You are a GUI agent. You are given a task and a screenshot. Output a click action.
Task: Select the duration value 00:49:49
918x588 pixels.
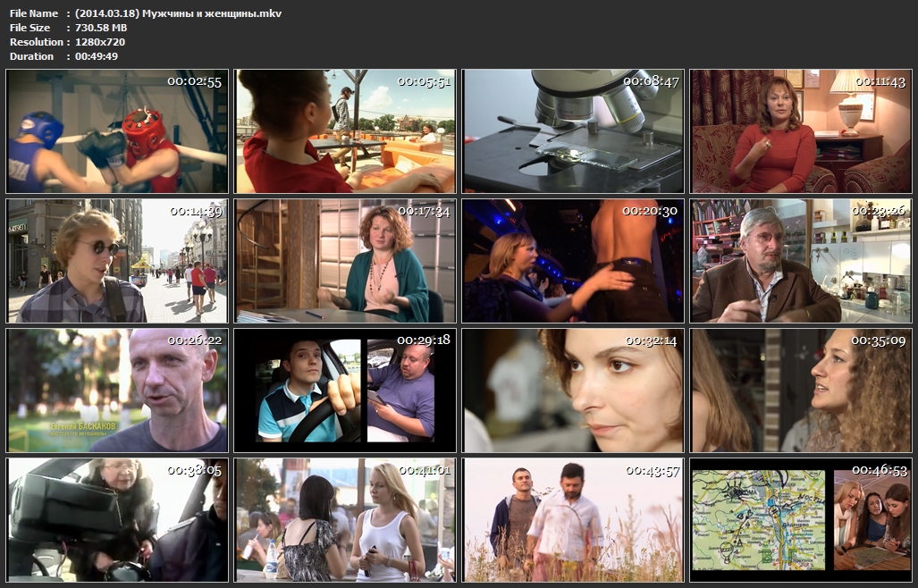[97, 56]
